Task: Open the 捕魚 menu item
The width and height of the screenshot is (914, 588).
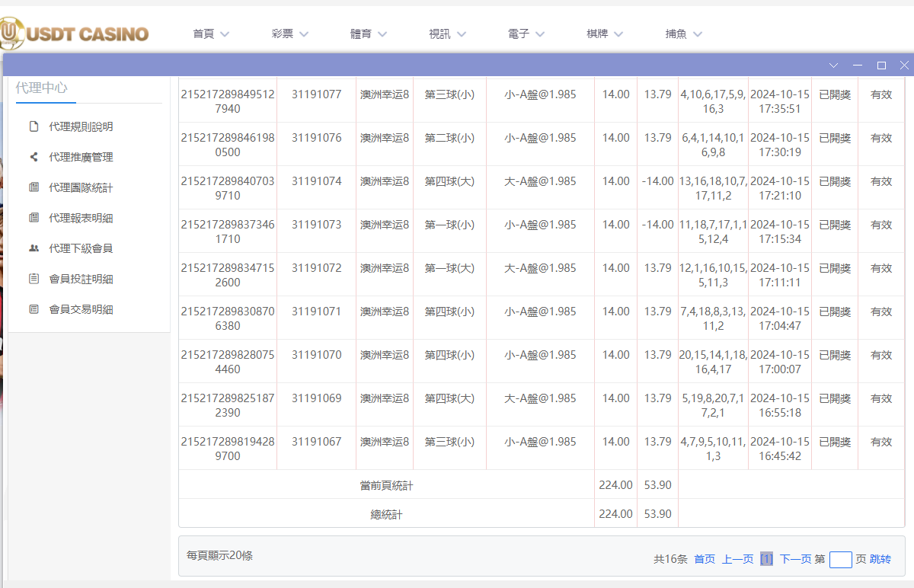Action: pyautogui.click(x=677, y=34)
